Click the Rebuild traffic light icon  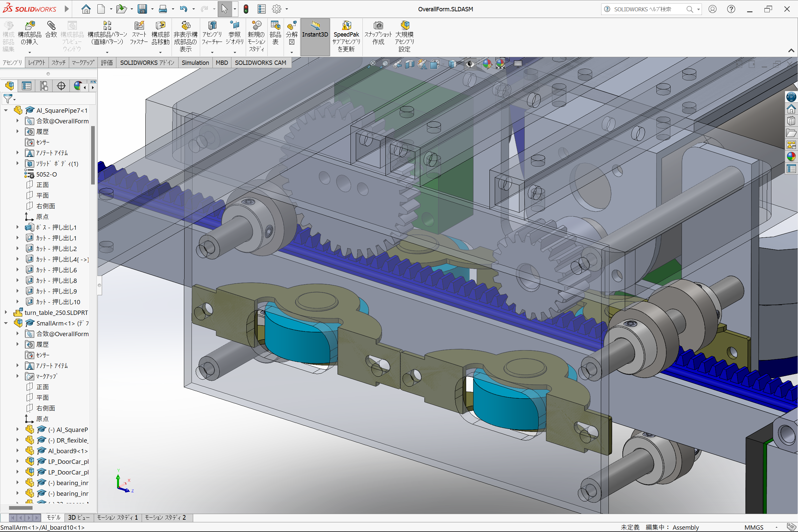tap(246, 9)
